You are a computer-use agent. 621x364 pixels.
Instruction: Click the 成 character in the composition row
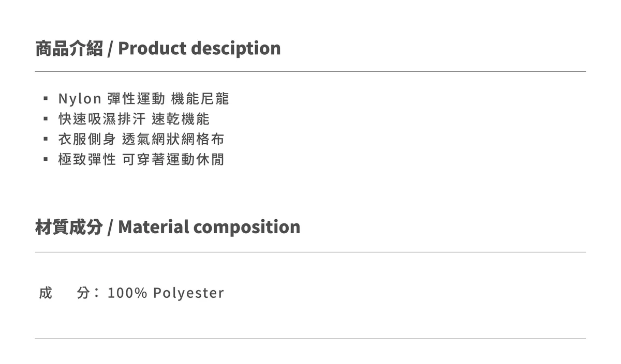click(x=46, y=293)
